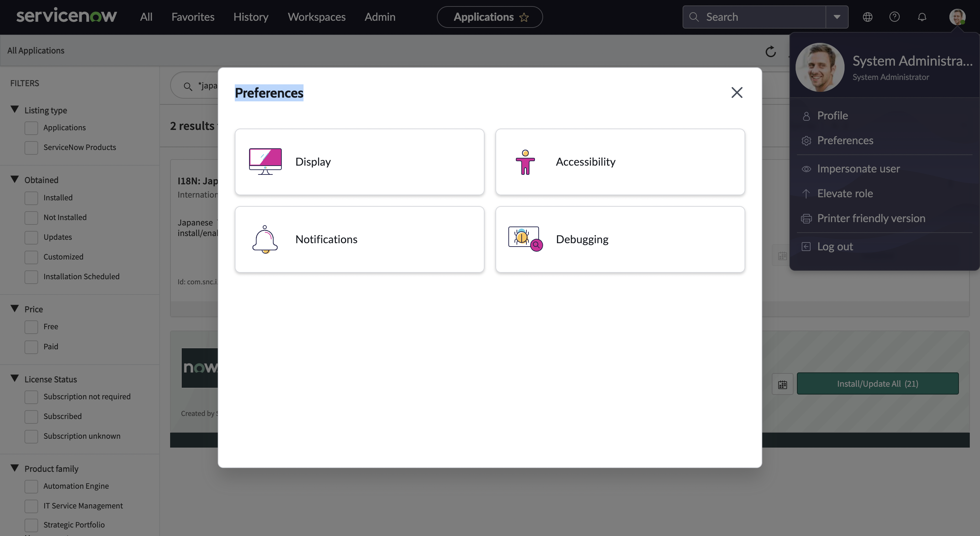
Task: Check the Installed filter checkbox
Action: [31, 198]
